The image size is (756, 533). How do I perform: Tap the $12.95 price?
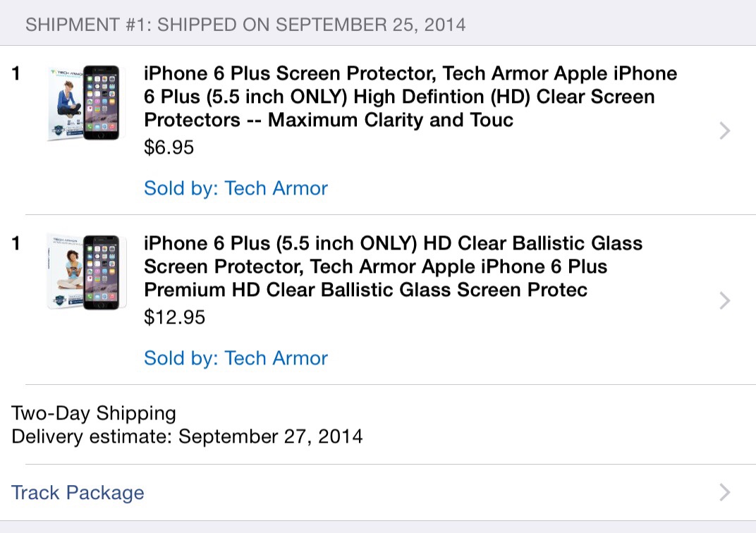tap(174, 317)
